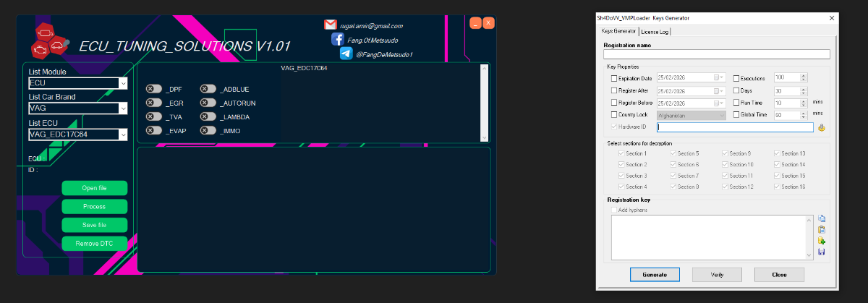This screenshot has height=303, width=868.
Task: Click the Gmail envelope icon
Action: pos(331,25)
